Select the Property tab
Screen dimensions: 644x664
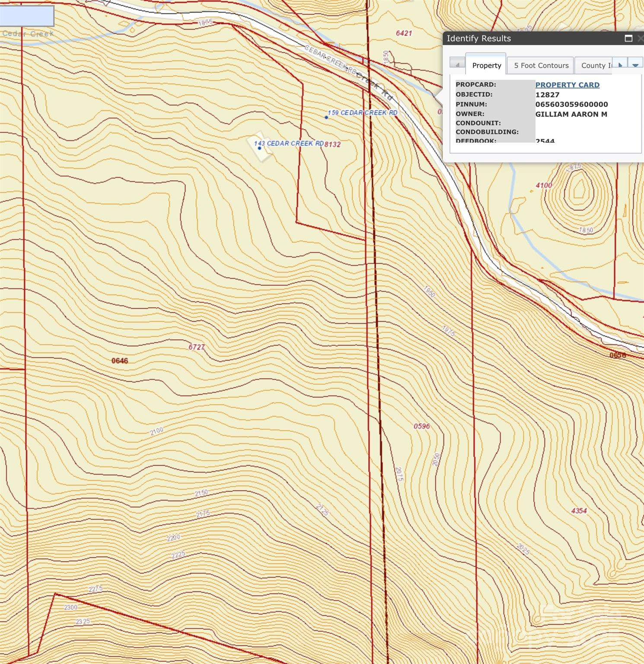[486, 65]
